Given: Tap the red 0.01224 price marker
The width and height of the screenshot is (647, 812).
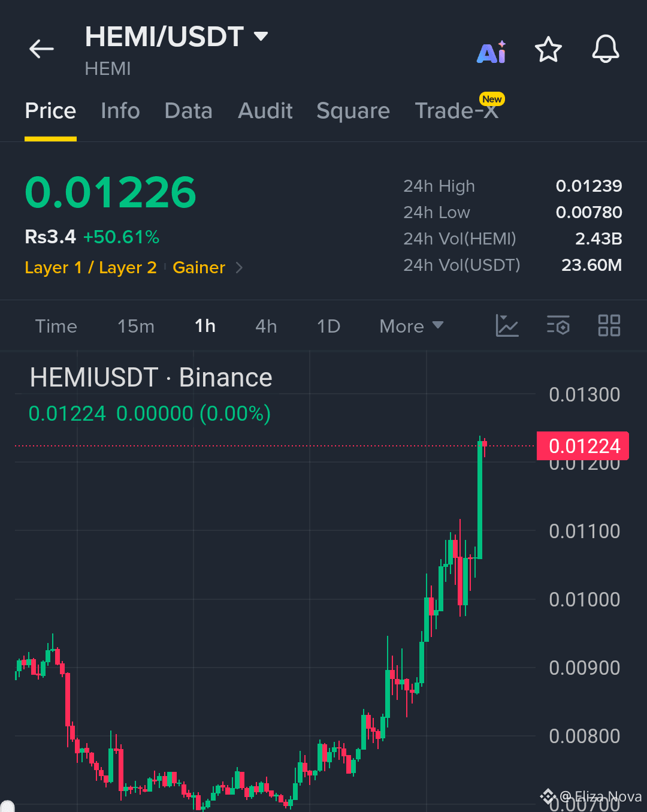Looking at the screenshot, I should pos(583,446).
